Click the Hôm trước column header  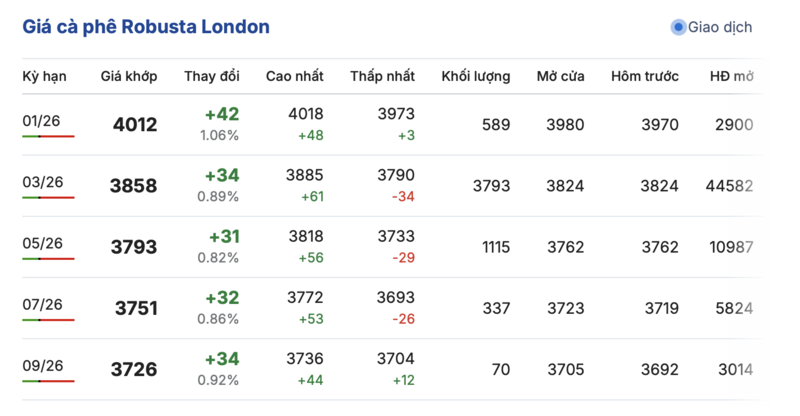[645, 76]
